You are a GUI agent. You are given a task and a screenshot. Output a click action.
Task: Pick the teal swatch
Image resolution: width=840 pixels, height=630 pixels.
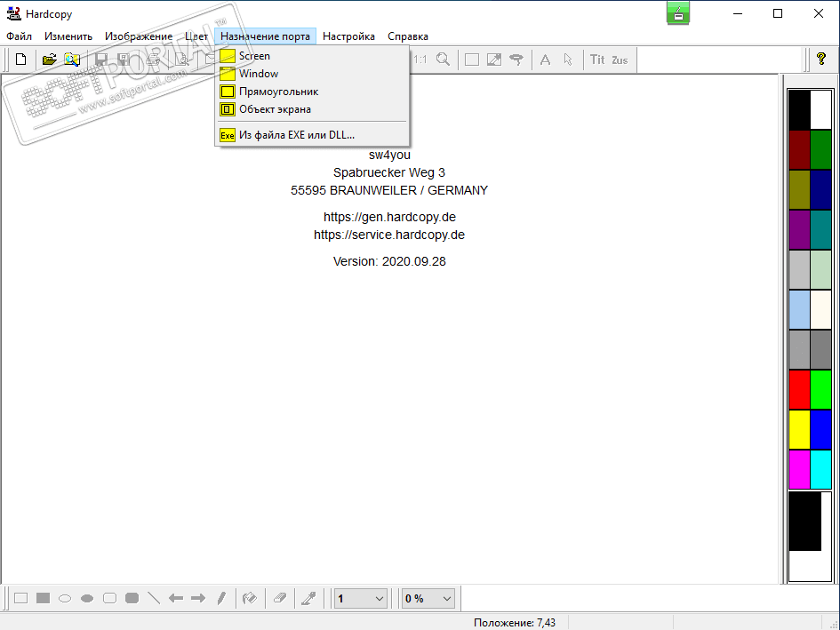coord(820,229)
